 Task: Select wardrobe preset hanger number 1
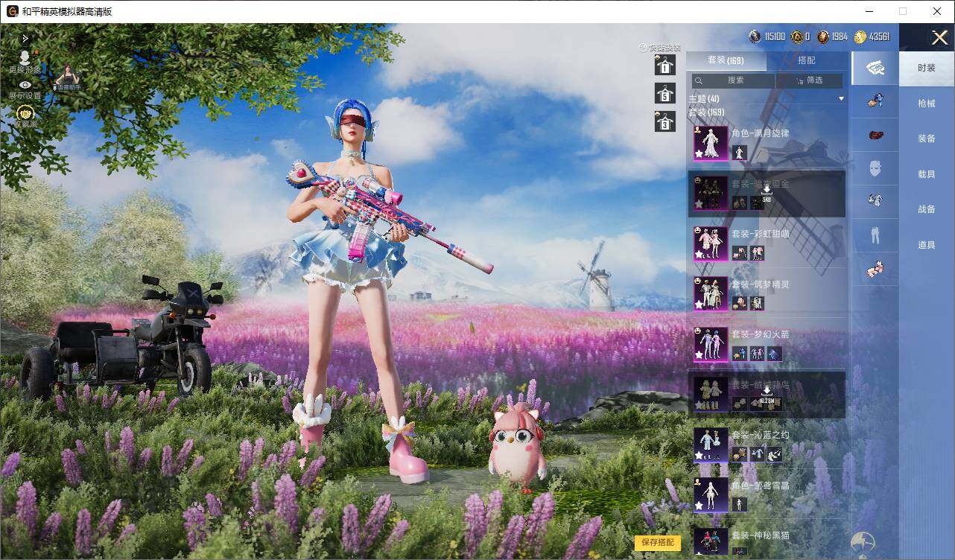664,65
